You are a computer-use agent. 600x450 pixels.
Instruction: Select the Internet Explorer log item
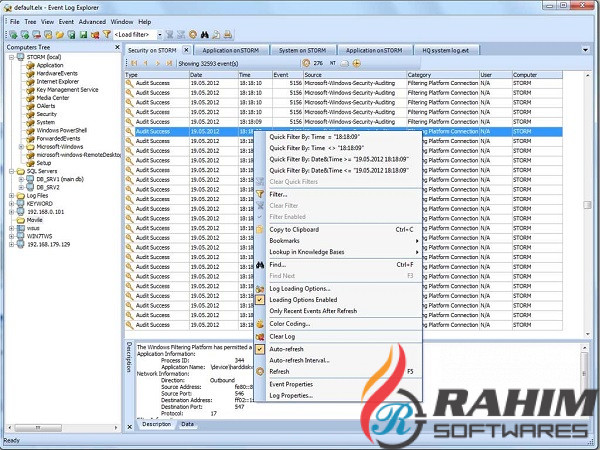click(57, 82)
